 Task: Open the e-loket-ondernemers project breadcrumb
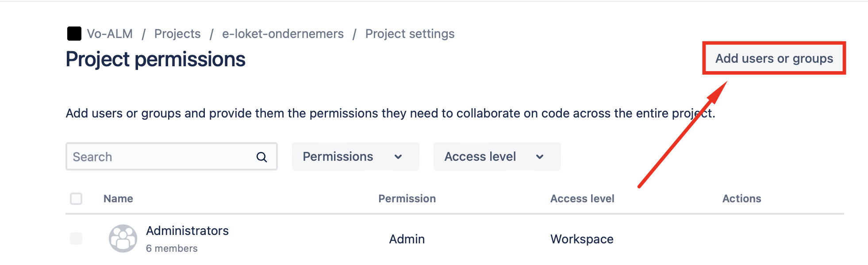point(283,34)
